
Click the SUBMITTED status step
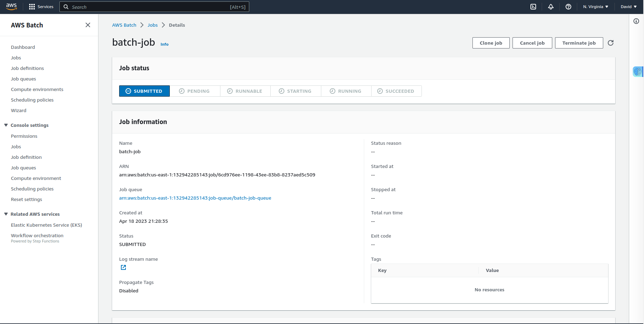(x=144, y=91)
